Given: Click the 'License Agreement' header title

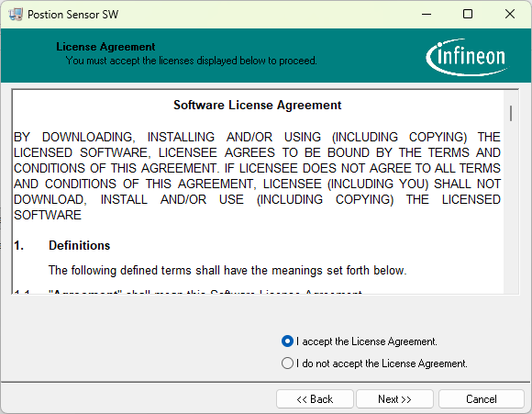Looking at the screenshot, I should coord(105,47).
